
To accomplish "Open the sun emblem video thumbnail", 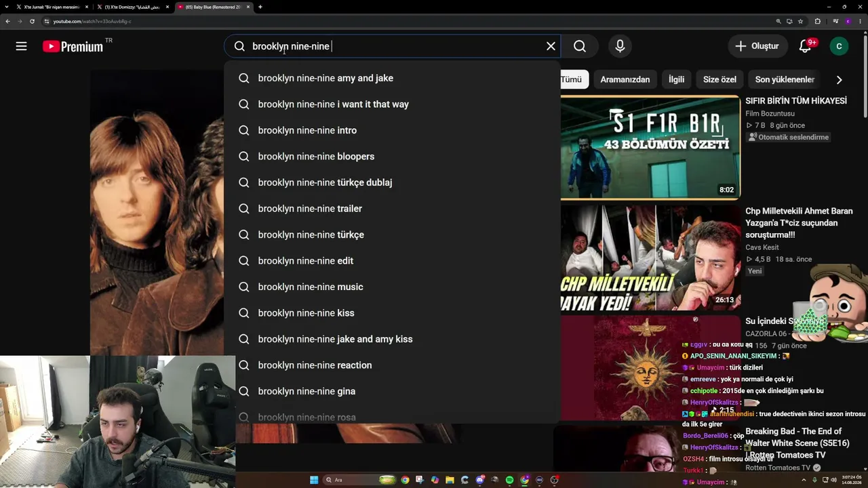I will point(650,368).
